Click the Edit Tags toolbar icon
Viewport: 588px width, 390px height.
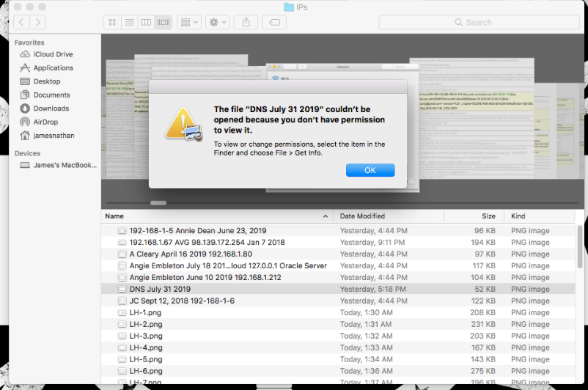click(275, 23)
